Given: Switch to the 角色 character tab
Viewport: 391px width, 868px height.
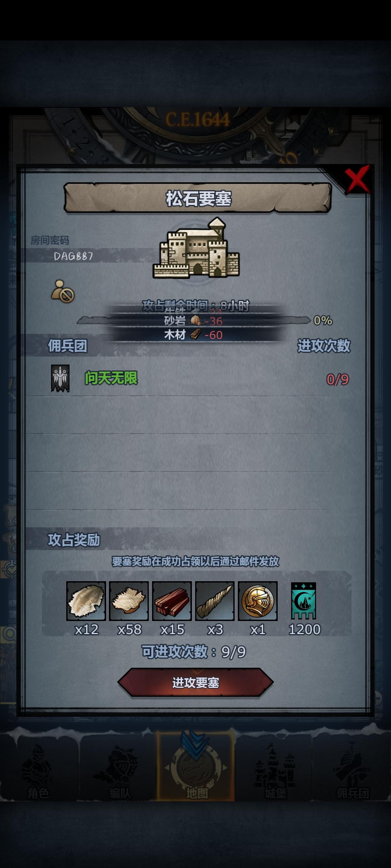Looking at the screenshot, I should tap(38, 770).
